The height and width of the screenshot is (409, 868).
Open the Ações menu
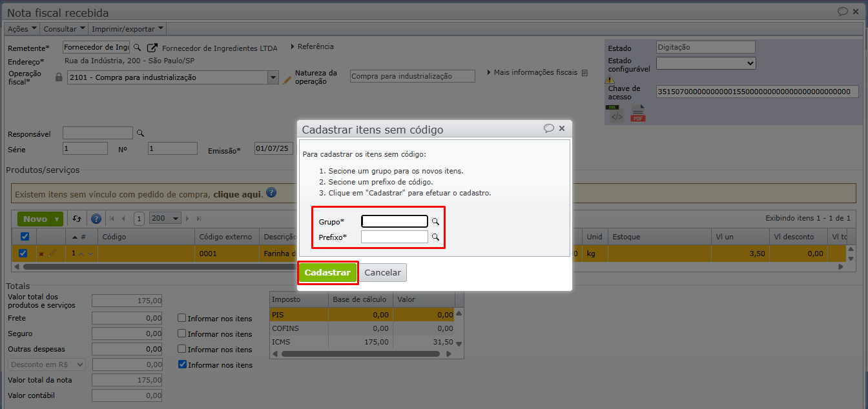(21, 29)
